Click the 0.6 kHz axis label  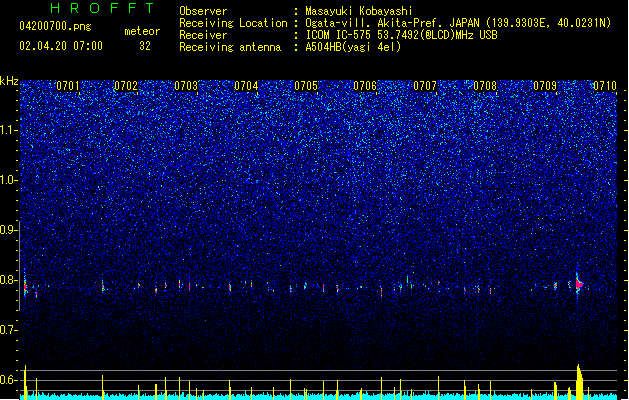coord(9,380)
